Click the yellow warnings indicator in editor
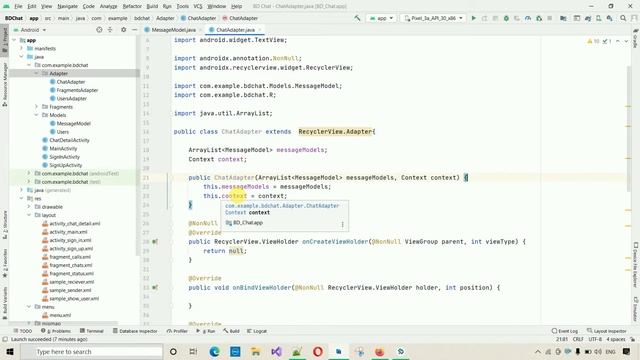 point(593,41)
